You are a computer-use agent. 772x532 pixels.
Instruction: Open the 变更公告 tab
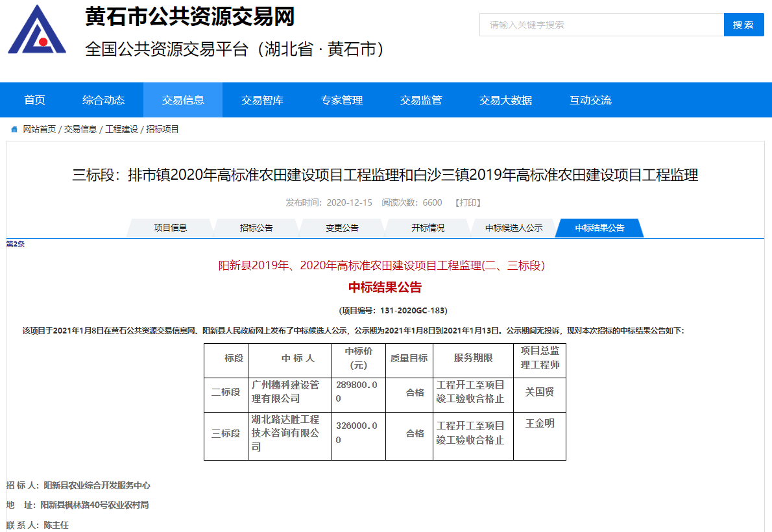[342, 228]
